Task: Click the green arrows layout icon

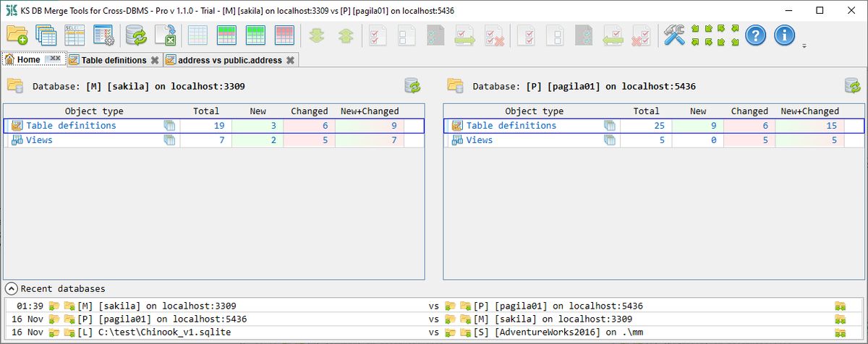Action: [x=715, y=35]
